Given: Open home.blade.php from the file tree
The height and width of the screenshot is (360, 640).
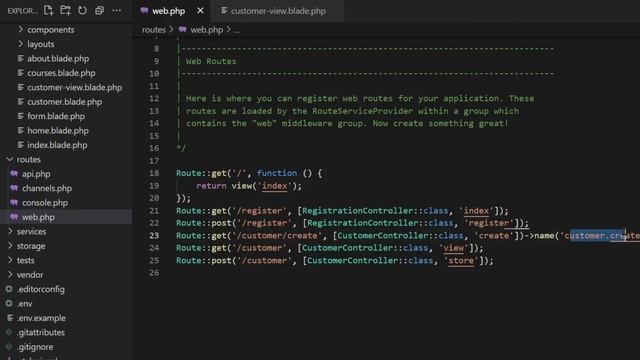Looking at the screenshot, I should click(x=58, y=131).
